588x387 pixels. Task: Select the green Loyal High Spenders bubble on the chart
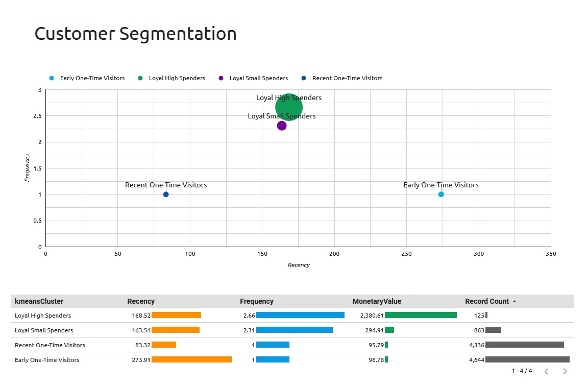[x=289, y=107]
